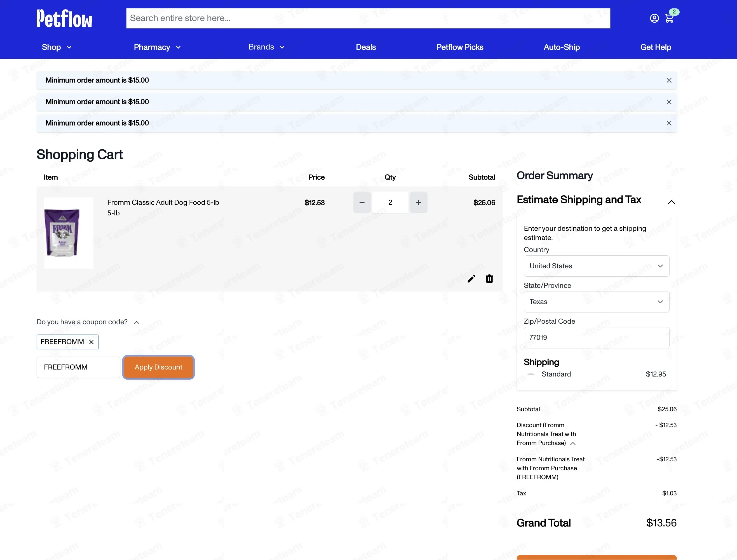Click the order summary Subtotal label
This screenshot has width=737, height=560.
528,409
